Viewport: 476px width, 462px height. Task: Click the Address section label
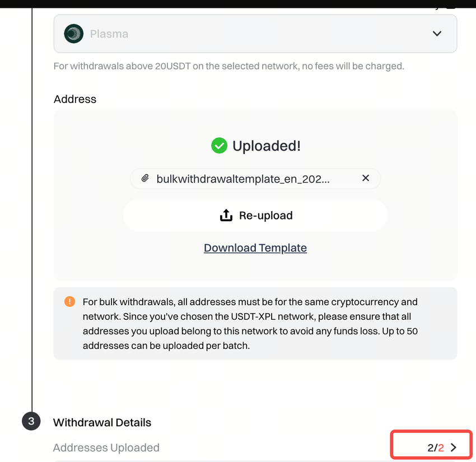click(x=75, y=99)
